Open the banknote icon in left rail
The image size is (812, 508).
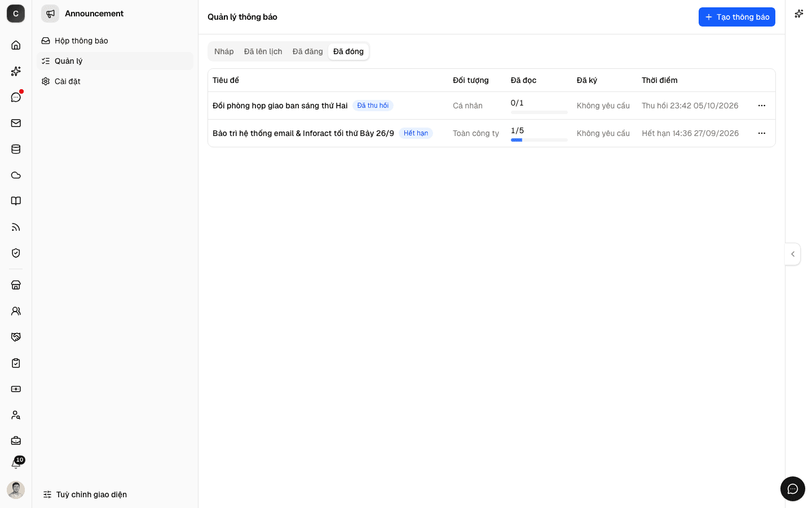pos(16,389)
